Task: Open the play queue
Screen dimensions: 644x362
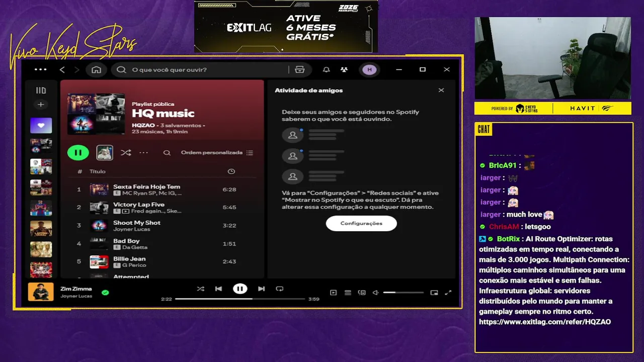Action: (348, 293)
